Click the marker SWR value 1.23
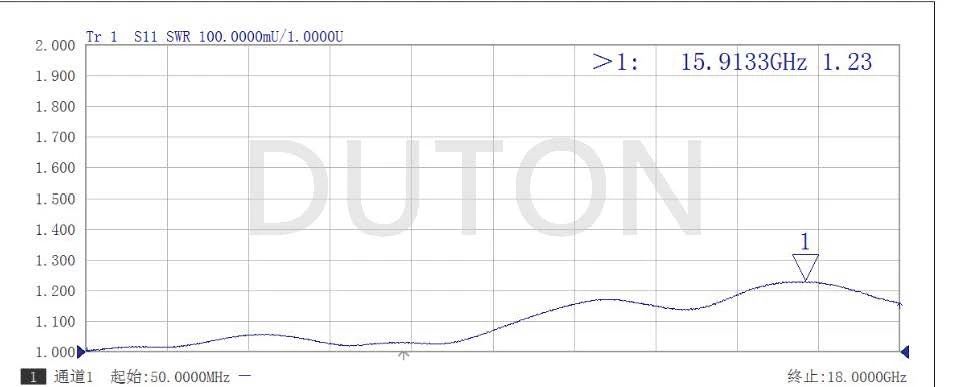 coord(847,62)
